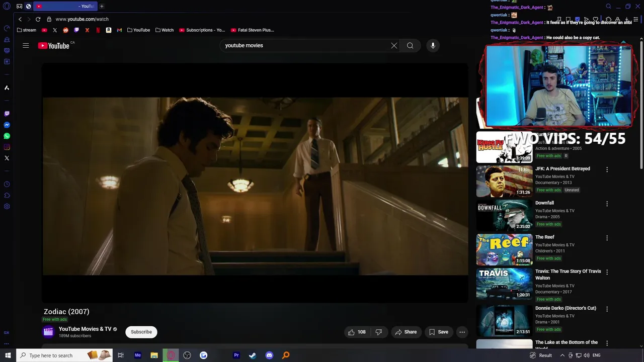The width and height of the screenshot is (644, 362).
Task: Like the Zodiac video
Action: (357, 332)
